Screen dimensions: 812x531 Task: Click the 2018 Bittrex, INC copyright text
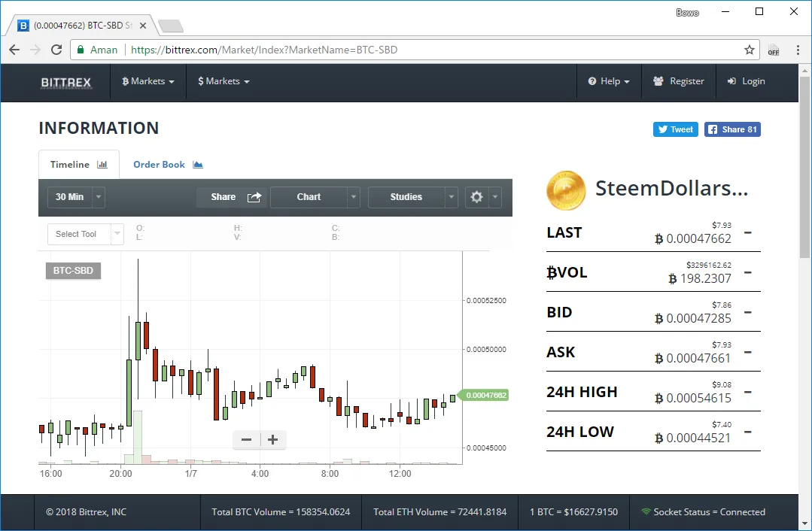coord(86,512)
